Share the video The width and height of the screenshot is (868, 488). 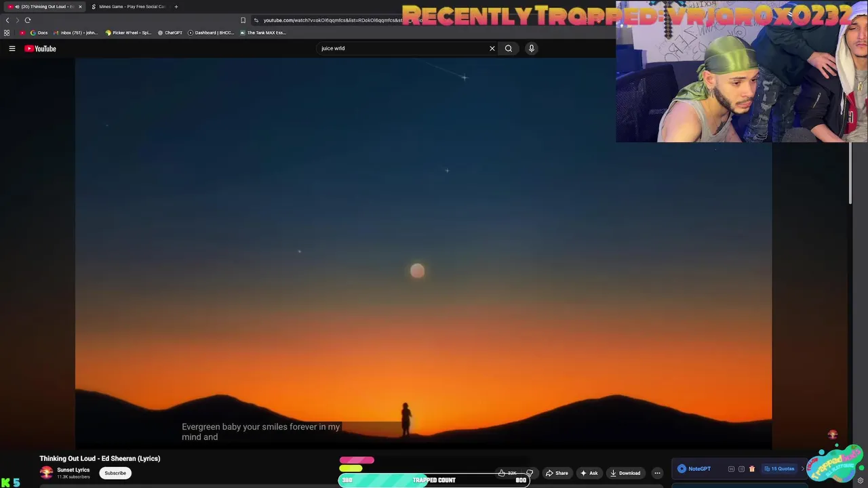(557, 473)
